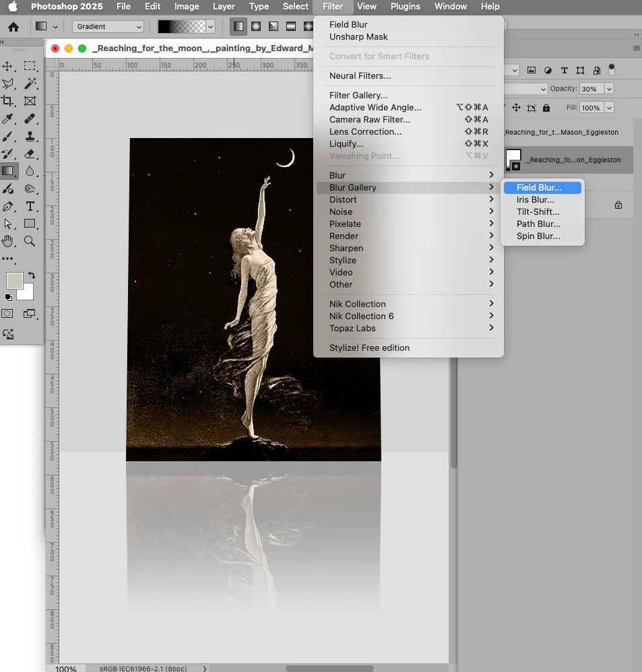The width and height of the screenshot is (642, 672).
Task: Select the Path Selection arrow tool
Action: tap(7, 224)
